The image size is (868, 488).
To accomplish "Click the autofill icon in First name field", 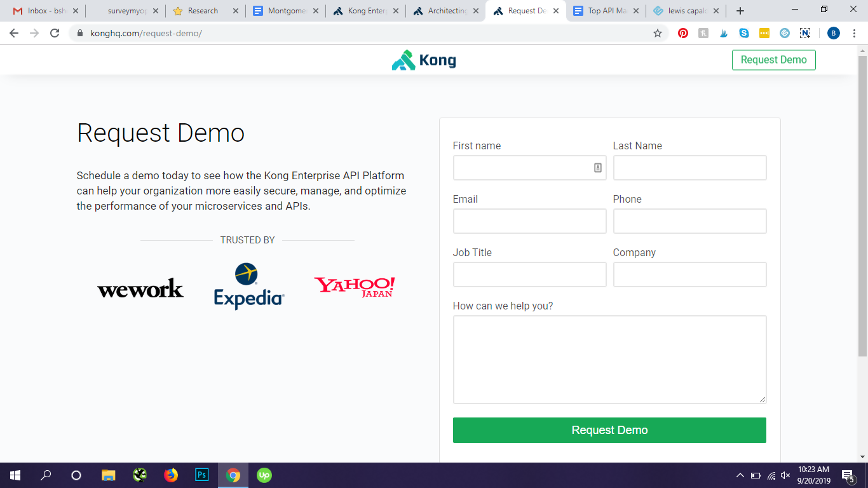I will pos(598,168).
